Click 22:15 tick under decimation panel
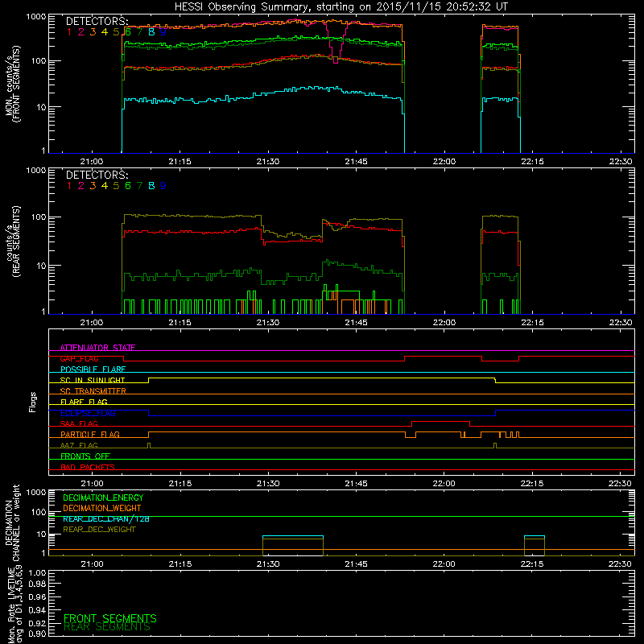This screenshot has height=644, width=644. (x=532, y=564)
